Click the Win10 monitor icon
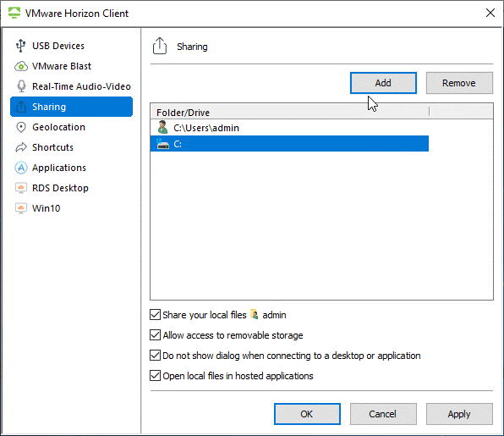This screenshot has height=436, width=504. [21, 208]
